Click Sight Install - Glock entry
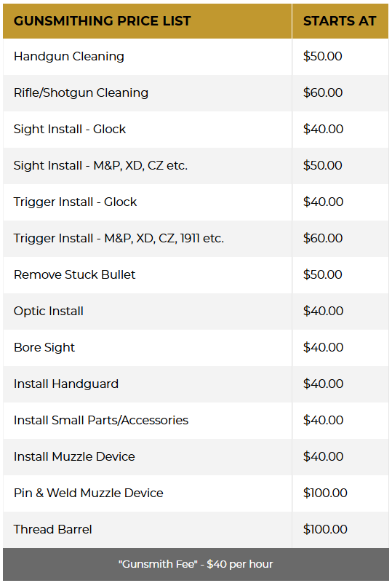The width and height of the screenshot is (392, 583). [70, 129]
